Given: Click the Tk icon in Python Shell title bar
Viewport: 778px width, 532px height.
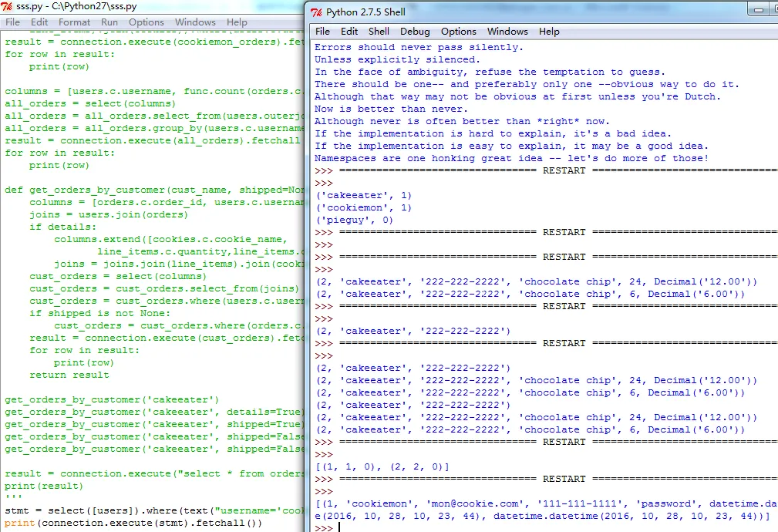Looking at the screenshot, I should 317,12.
